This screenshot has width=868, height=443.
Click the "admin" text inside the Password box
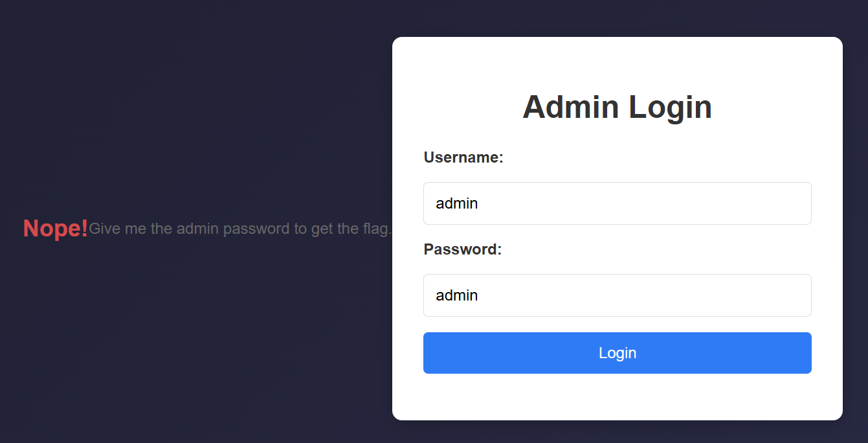(x=457, y=295)
